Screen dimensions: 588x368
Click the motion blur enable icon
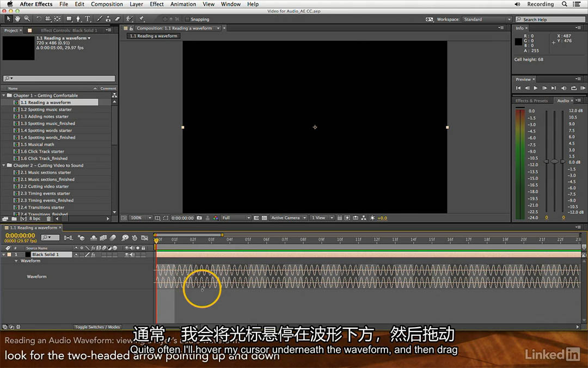pos(113,238)
